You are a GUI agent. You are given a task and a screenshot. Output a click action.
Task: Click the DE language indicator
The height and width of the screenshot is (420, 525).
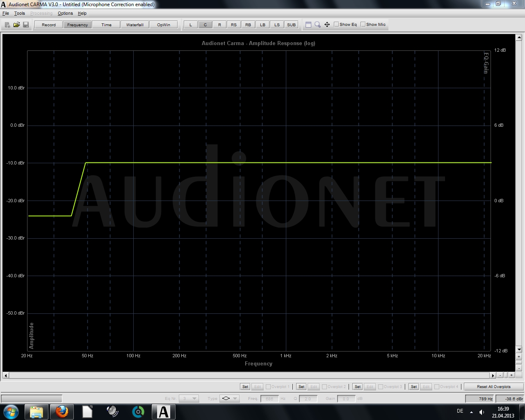tap(460, 411)
